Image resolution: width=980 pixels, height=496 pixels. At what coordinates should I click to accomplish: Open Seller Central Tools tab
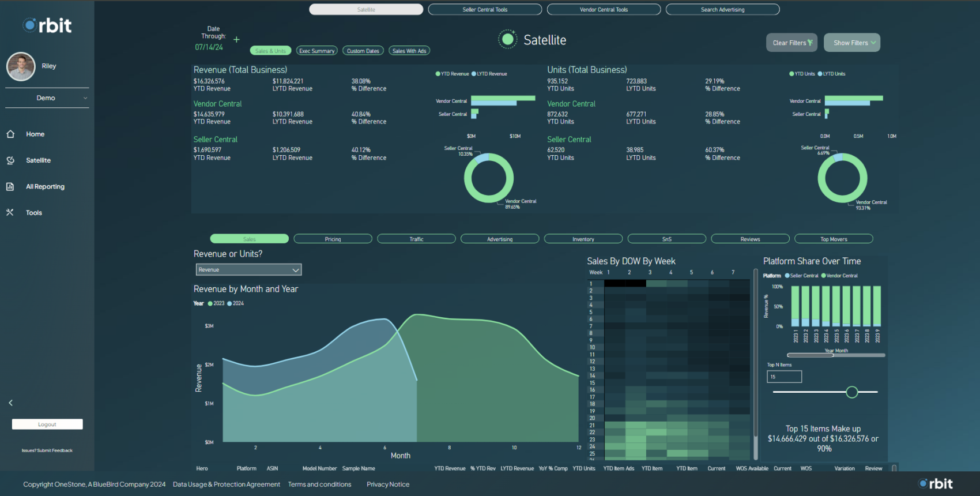[485, 9]
